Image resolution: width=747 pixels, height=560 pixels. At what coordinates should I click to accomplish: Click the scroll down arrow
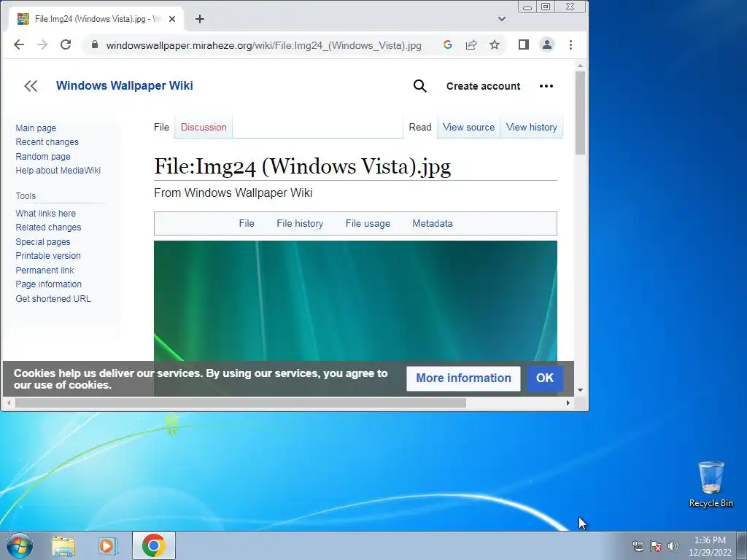(x=580, y=390)
